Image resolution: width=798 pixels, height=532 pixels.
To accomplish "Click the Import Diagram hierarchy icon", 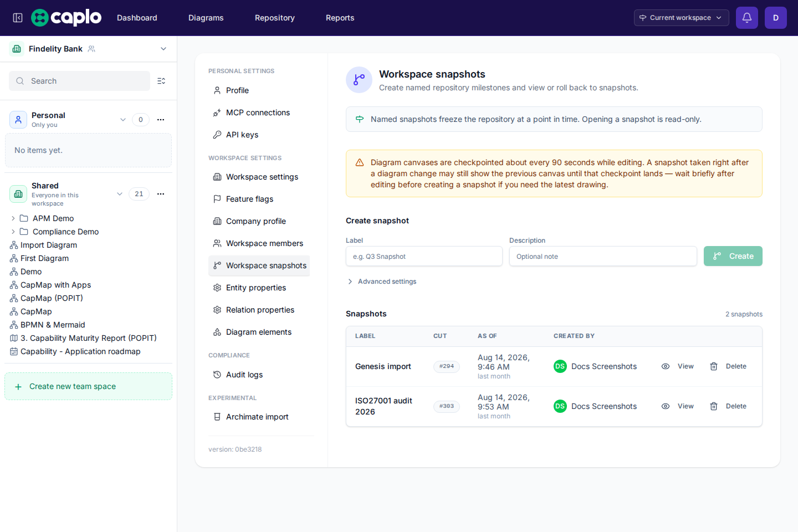I will [x=14, y=245].
